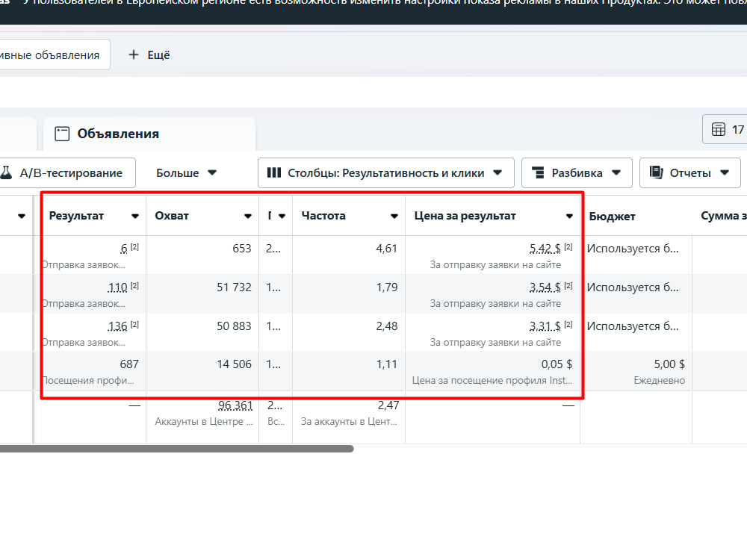Click the Бюджет column header
The image size is (747, 560).
(613, 217)
